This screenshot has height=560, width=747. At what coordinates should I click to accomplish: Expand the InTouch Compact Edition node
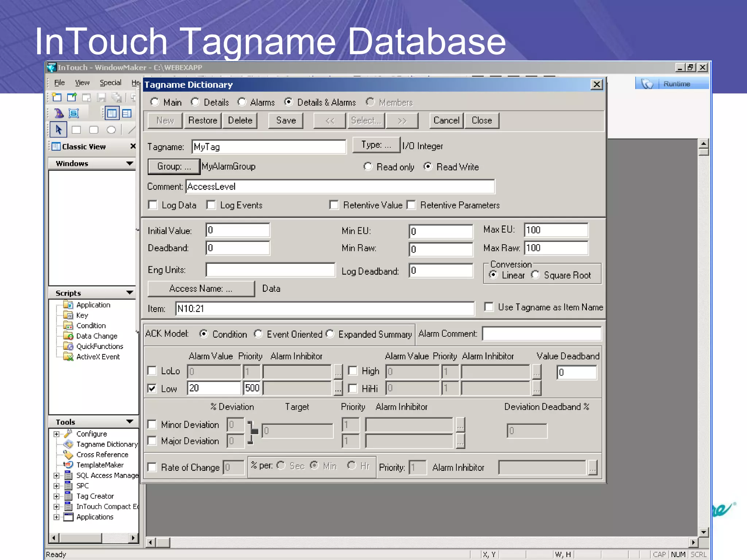click(57, 506)
